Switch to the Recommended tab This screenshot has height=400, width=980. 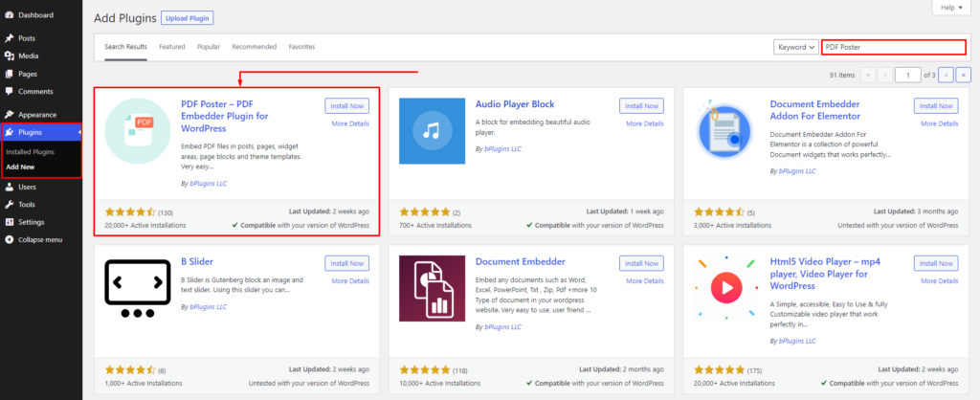click(255, 47)
